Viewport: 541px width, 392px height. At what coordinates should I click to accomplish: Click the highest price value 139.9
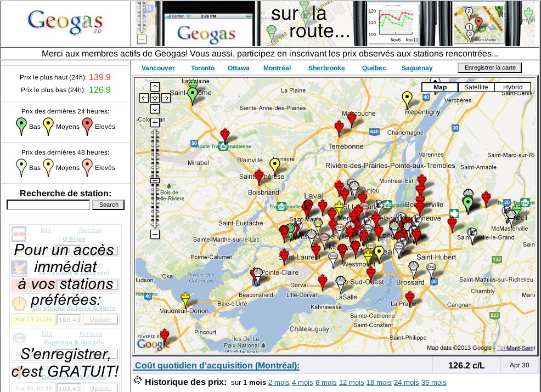100,77
